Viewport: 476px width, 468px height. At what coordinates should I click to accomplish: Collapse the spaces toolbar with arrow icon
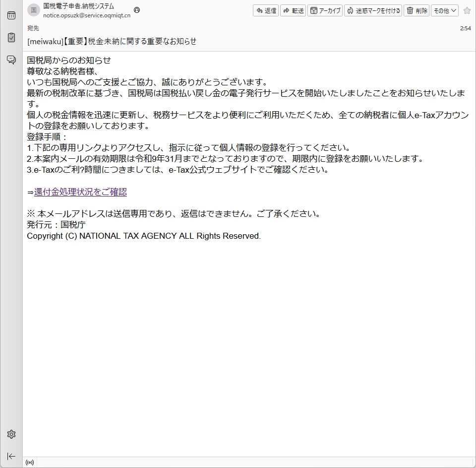(x=11, y=456)
